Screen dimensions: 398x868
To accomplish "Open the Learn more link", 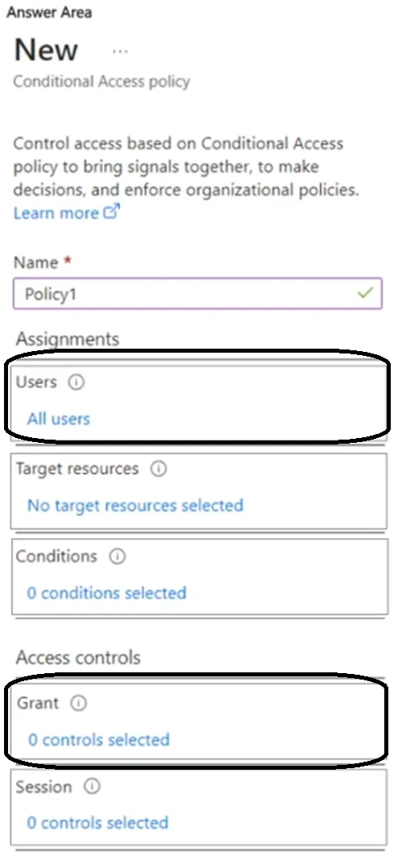I will point(56,213).
